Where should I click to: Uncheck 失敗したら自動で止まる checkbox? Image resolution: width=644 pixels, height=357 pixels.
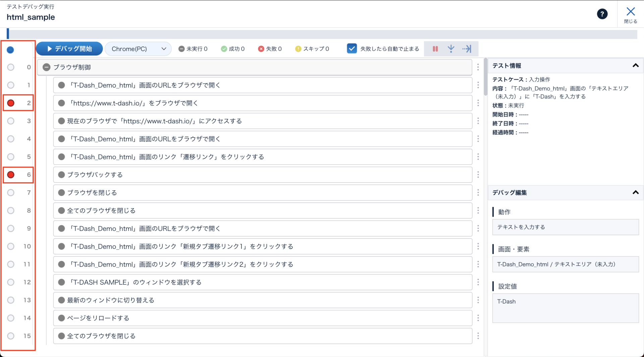[352, 49]
